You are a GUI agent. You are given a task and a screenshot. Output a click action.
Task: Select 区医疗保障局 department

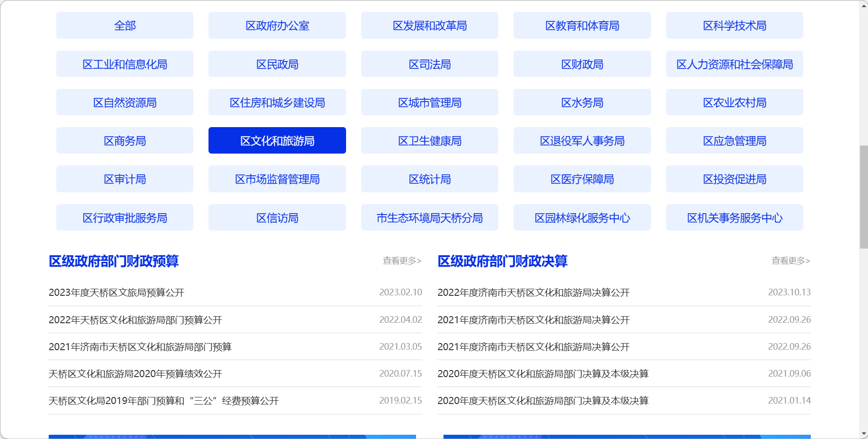pos(582,179)
